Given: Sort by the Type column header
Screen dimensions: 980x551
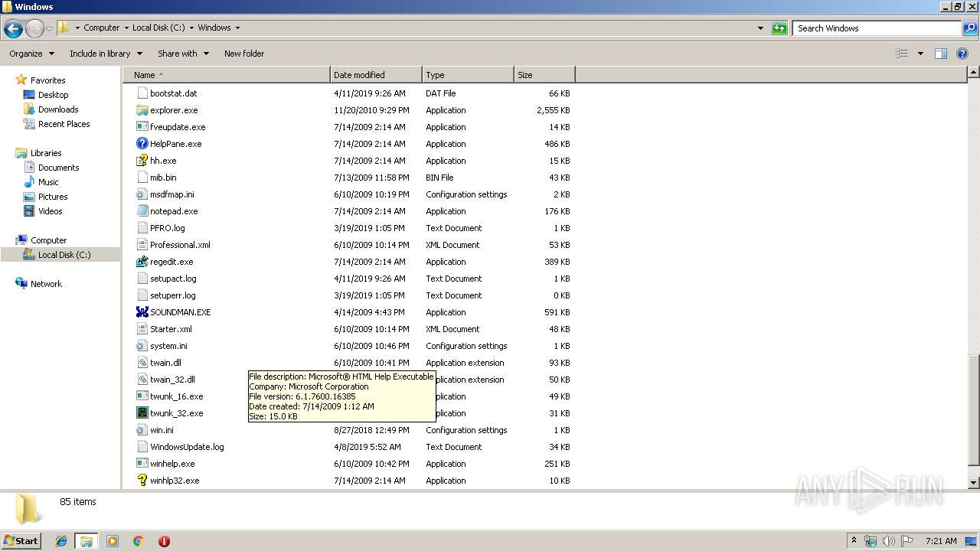Looking at the screenshot, I should (x=468, y=75).
